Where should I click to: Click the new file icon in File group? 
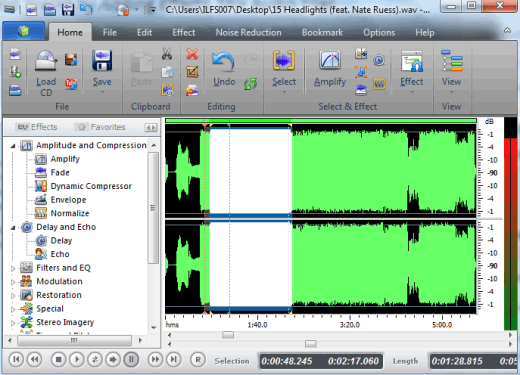pos(15,54)
